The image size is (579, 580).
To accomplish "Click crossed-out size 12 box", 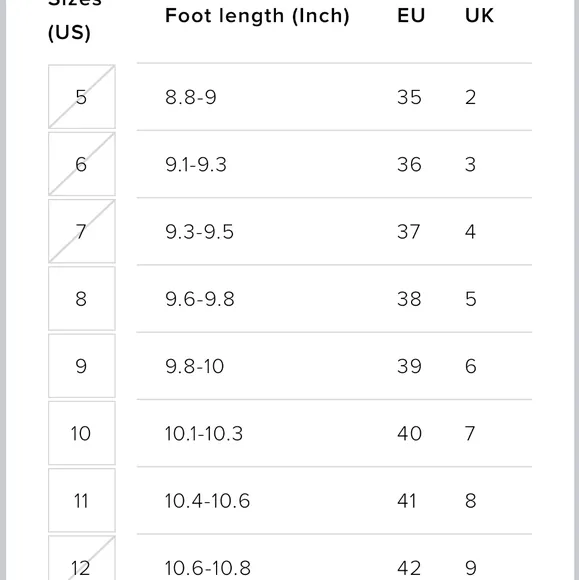I will coord(82,558).
